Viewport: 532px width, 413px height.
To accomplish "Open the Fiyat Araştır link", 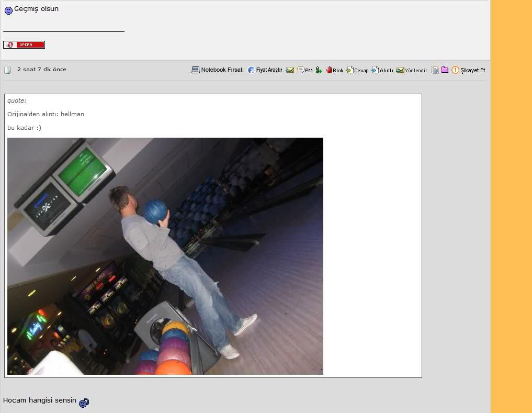I will tap(268, 70).
